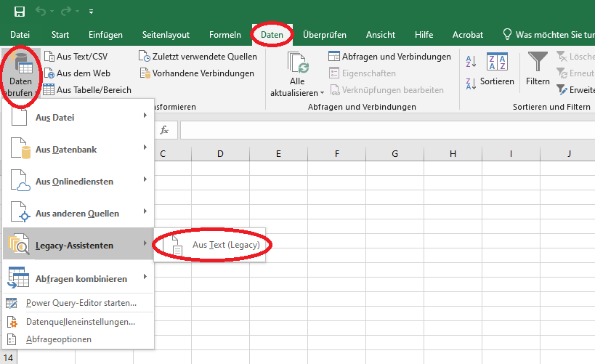Open Quick Access Toolbar customize arrow
This screenshot has width=595, height=364.
pyautogui.click(x=91, y=12)
